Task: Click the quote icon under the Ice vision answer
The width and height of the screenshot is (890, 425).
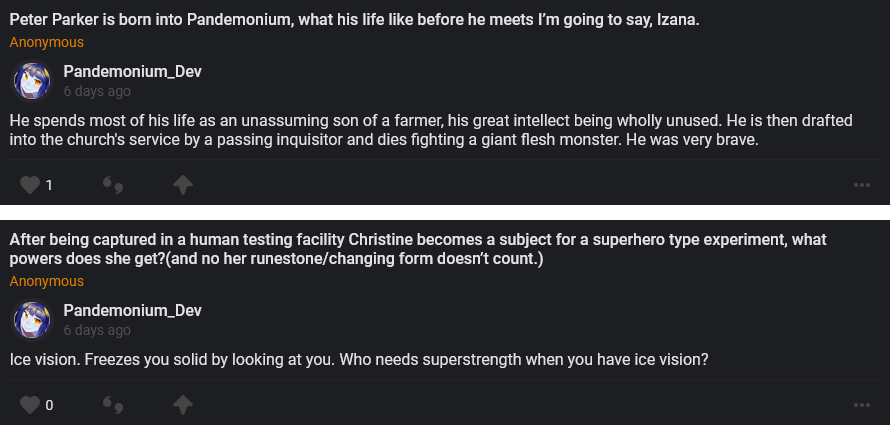Action: pyautogui.click(x=114, y=405)
